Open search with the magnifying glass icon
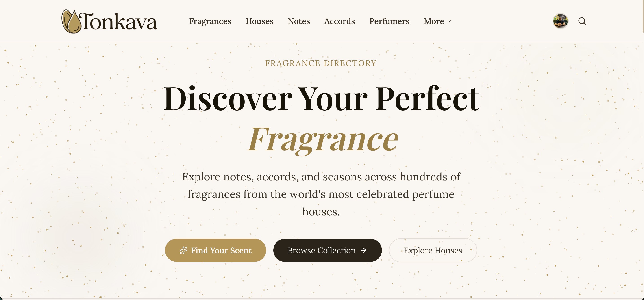This screenshot has height=300, width=644. [x=582, y=21]
